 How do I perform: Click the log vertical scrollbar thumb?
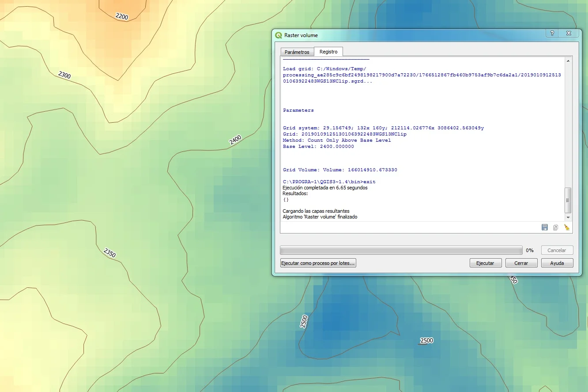568,200
